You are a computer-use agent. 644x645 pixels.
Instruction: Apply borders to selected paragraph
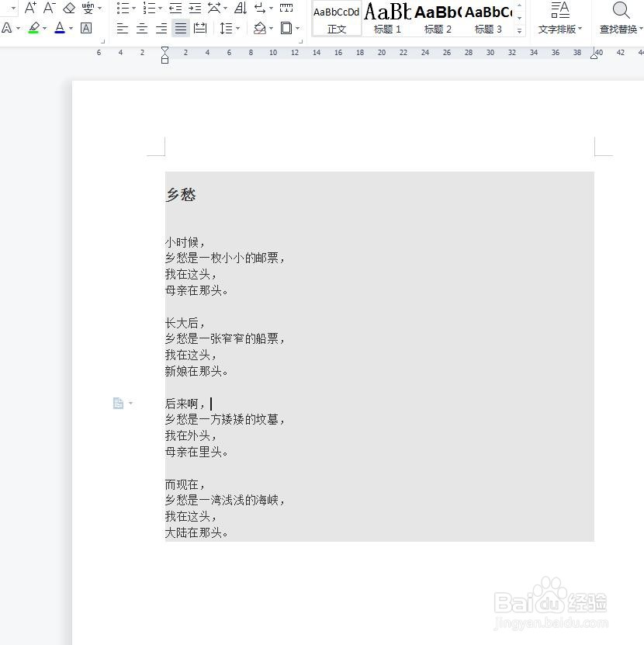(286, 28)
